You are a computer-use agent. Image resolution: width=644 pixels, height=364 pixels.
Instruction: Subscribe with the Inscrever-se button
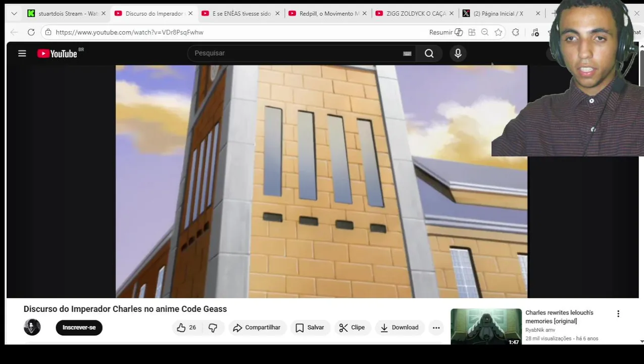point(79,328)
